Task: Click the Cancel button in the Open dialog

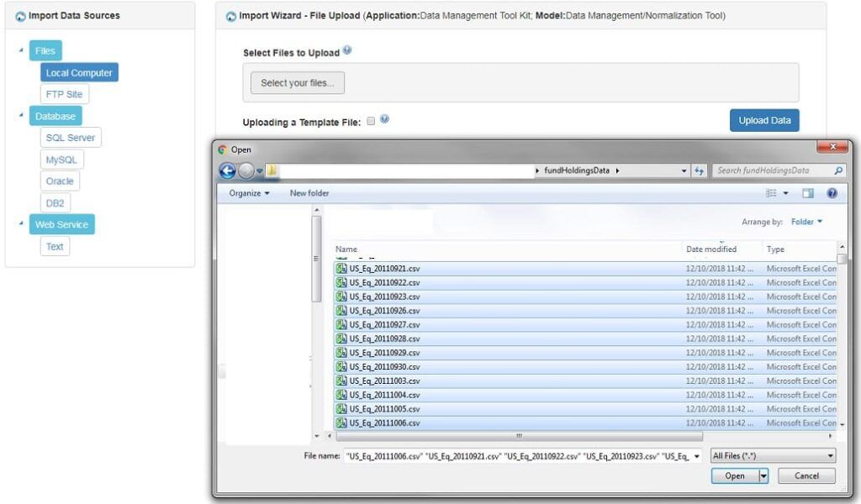Action: click(x=806, y=475)
